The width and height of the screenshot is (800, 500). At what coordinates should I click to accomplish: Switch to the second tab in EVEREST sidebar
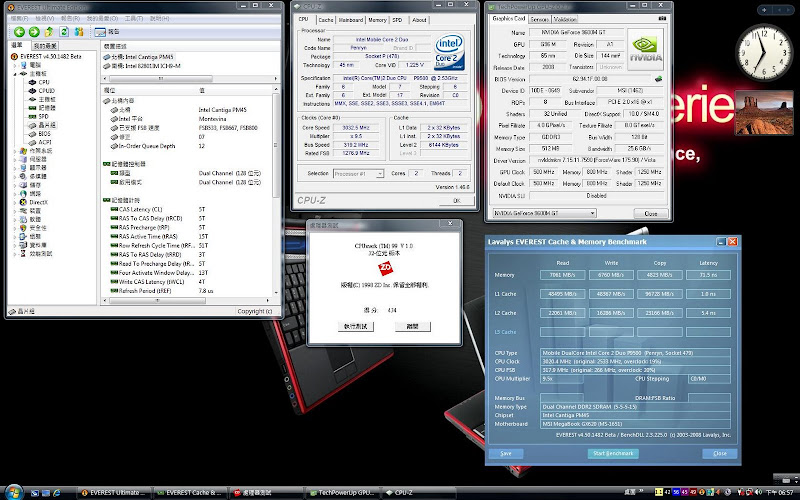(45, 46)
